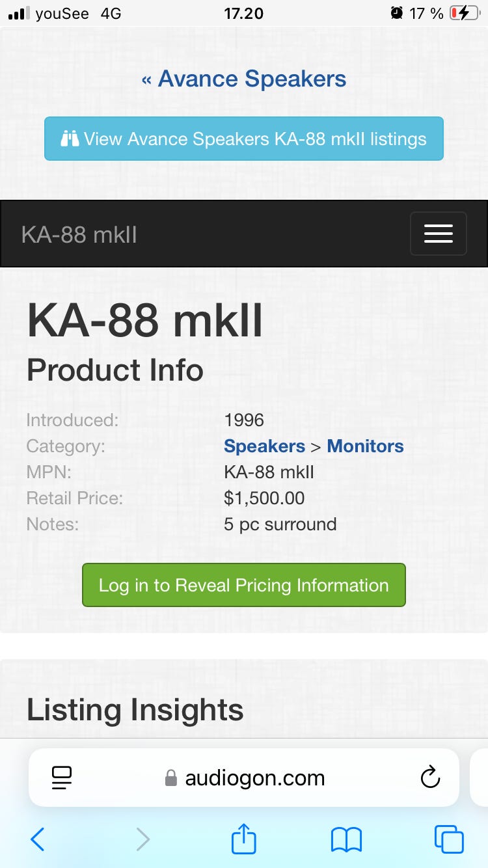Tap the audiogon.com address field
488x868 pixels.
(x=254, y=778)
